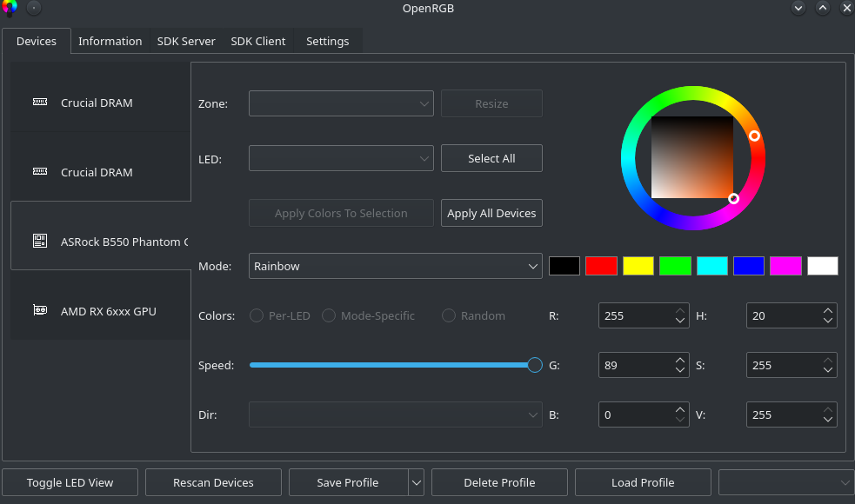Open the SDK Client tab
The height and width of the screenshot is (504, 855).
click(258, 42)
